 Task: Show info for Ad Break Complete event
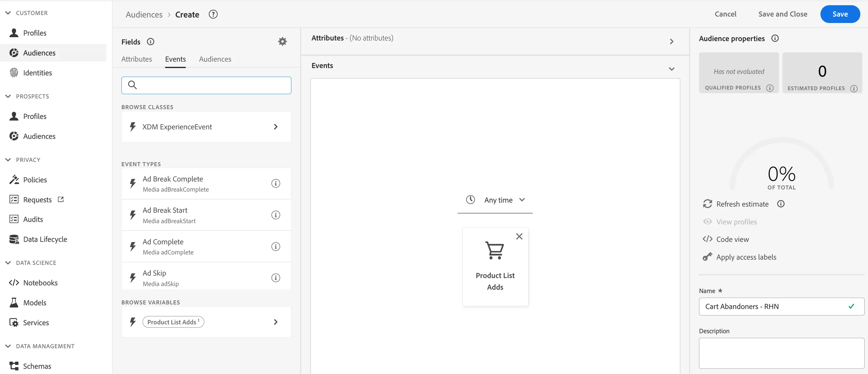[276, 183]
